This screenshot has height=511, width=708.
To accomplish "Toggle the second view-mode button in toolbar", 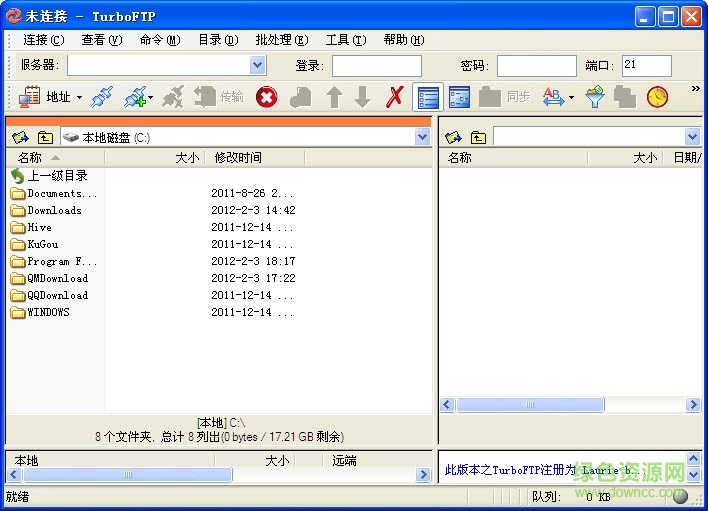I will pos(459,97).
